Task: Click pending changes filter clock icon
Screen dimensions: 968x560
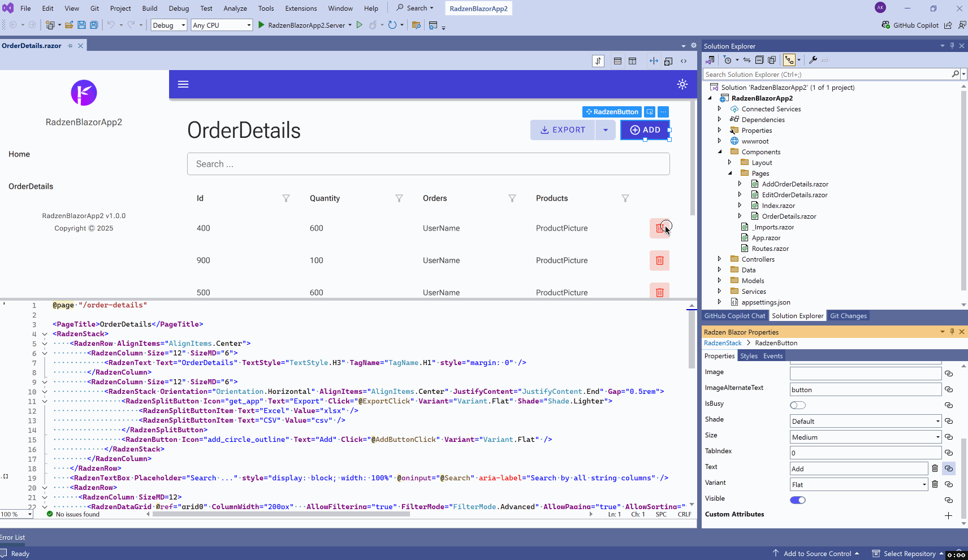Action: pyautogui.click(x=728, y=60)
